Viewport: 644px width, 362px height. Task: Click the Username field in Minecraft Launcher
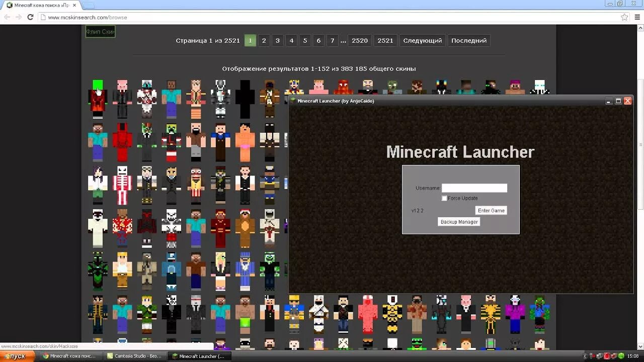point(474,188)
